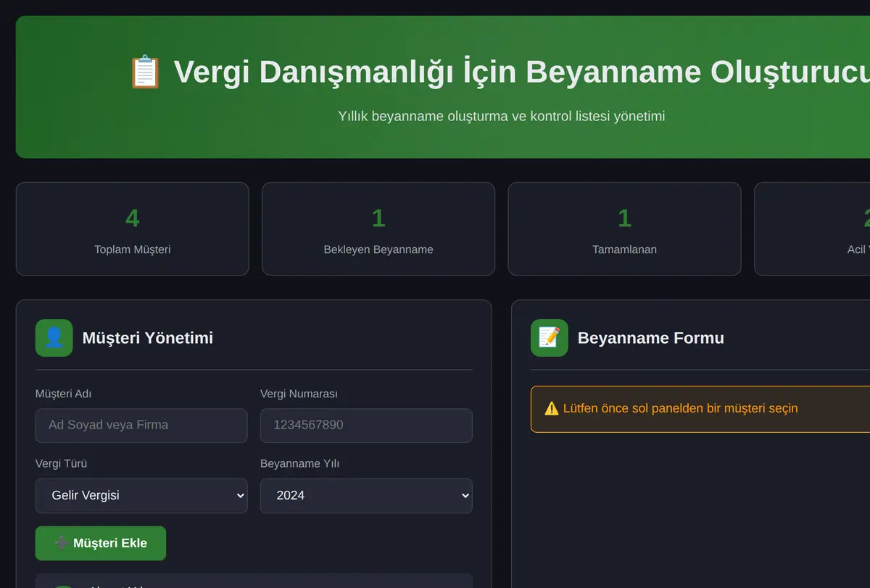870x588 pixels.
Task: Click the Vergi Danışmanlığı page title
Action: (x=522, y=72)
